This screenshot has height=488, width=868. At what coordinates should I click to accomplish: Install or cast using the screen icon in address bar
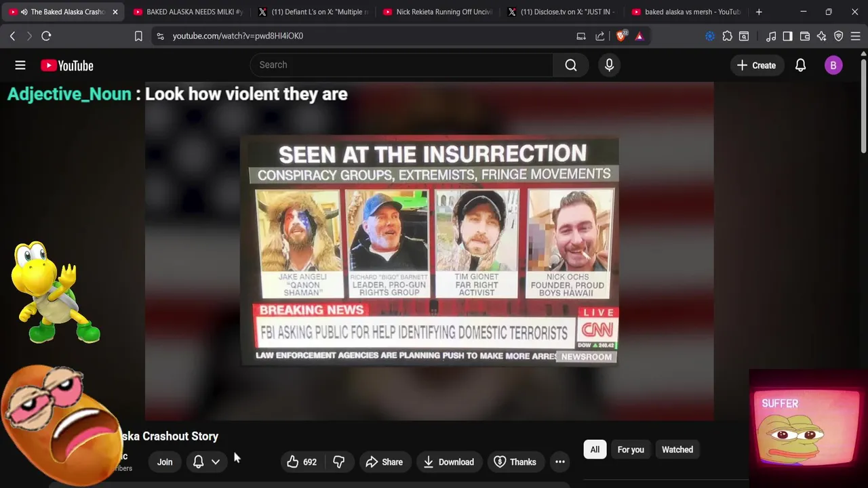point(581,36)
